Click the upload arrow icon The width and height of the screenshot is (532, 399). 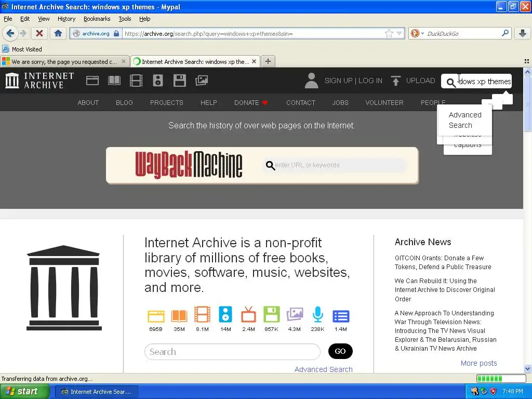tap(395, 81)
